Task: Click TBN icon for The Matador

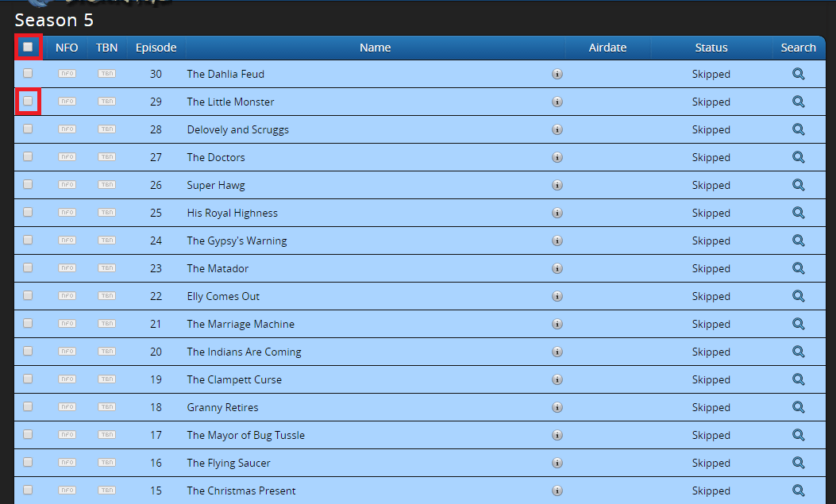Action: tap(106, 268)
